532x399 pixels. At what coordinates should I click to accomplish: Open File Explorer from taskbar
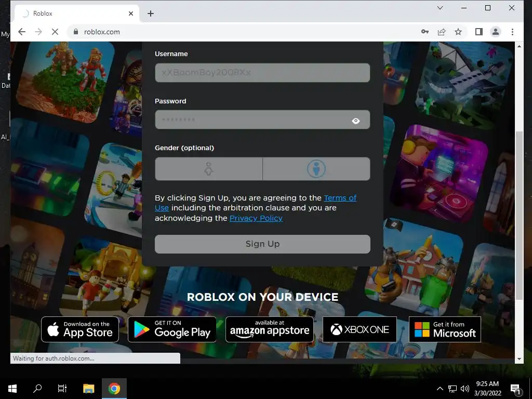pos(88,389)
